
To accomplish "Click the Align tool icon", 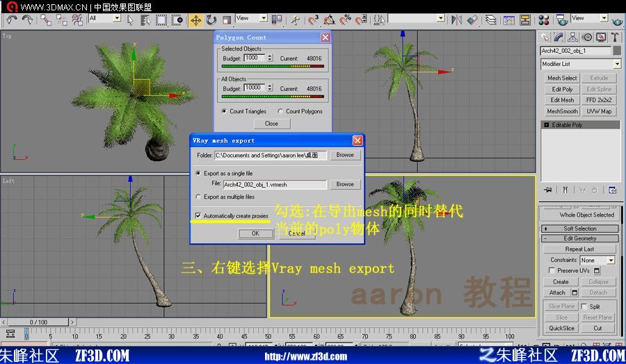I will pyautogui.click(x=472, y=20).
